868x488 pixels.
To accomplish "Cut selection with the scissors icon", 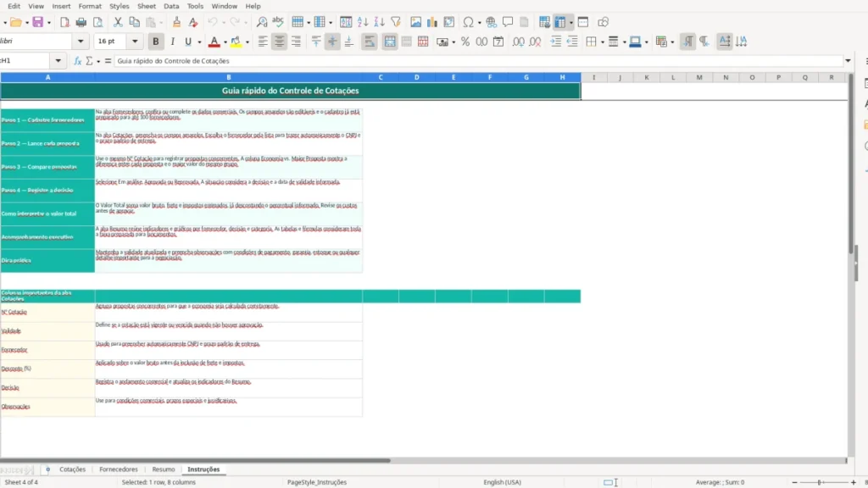I will coord(117,22).
